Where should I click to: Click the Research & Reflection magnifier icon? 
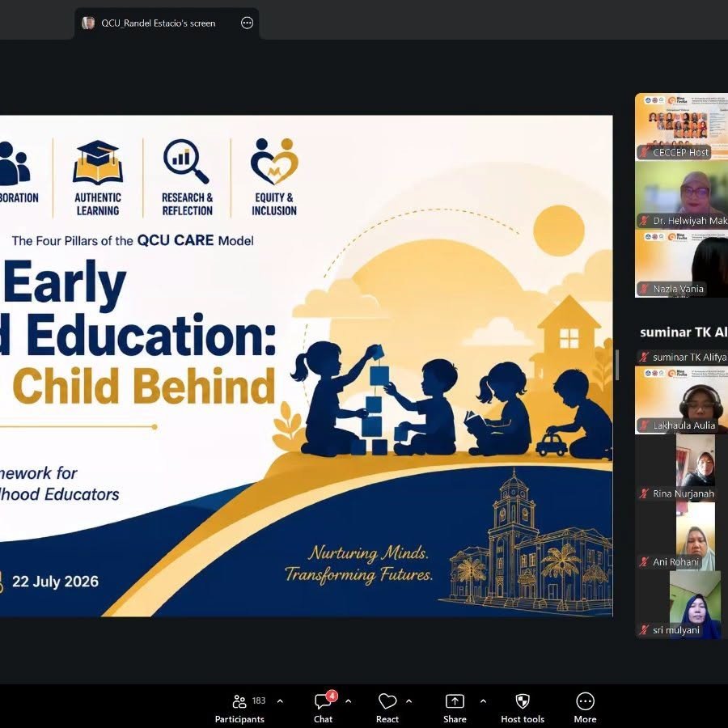tap(186, 161)
